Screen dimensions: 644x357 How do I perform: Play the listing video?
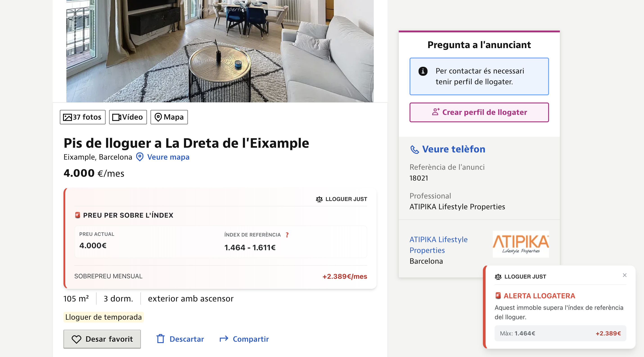128,117
